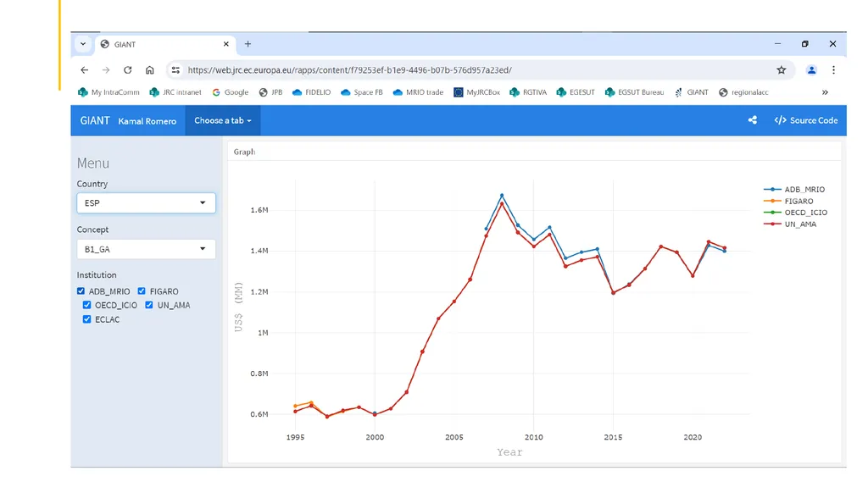Toggle the UN_AMA checkbox
The width and height of the screenshot is (868, 487).
point(149,305)
